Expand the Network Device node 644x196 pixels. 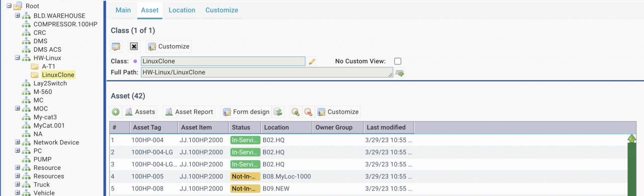point(18,142)
